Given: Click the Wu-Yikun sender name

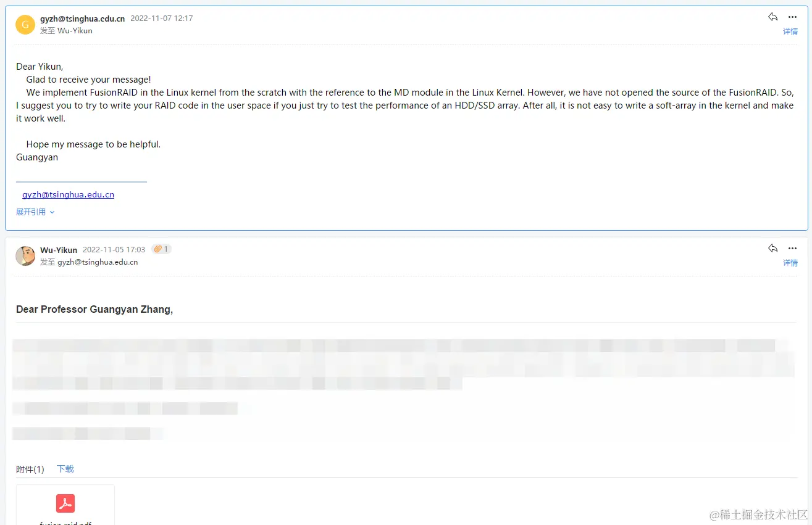Looking at the screenshot, I should tap(59, 250).
